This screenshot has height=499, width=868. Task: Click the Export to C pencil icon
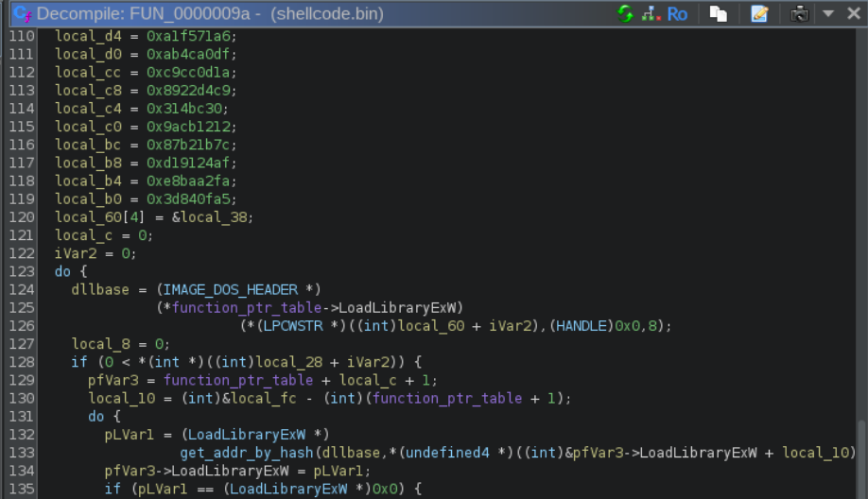pyautogui.click(x=759, y=13)
